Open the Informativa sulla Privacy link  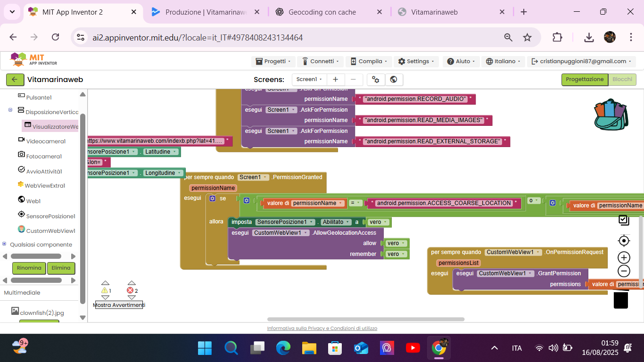tap(322, 328)
